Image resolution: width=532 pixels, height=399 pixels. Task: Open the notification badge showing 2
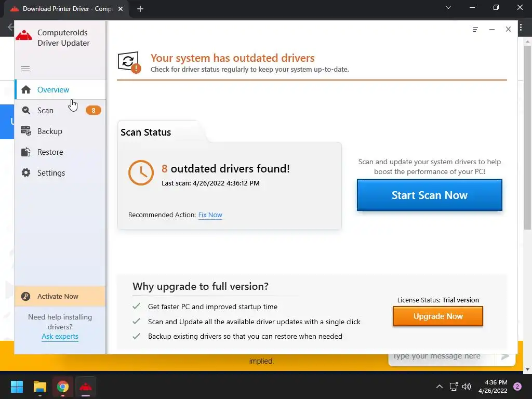[517, 387]
